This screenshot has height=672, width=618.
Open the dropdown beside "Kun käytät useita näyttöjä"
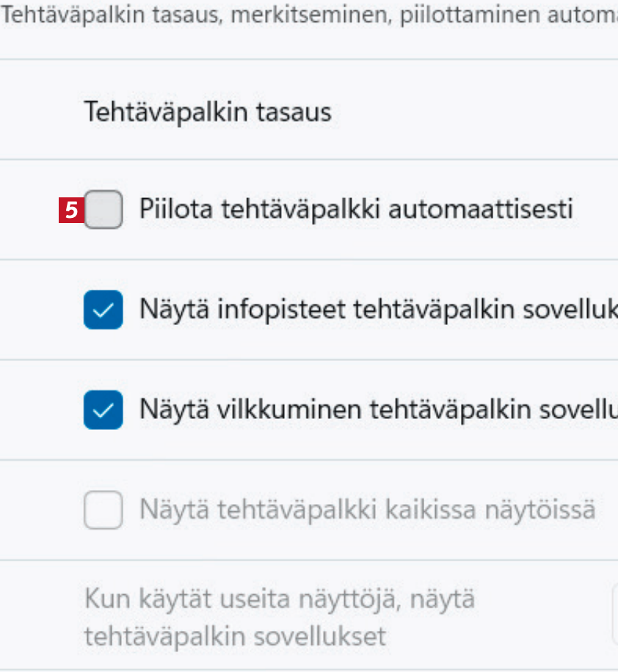click(614, 615)
